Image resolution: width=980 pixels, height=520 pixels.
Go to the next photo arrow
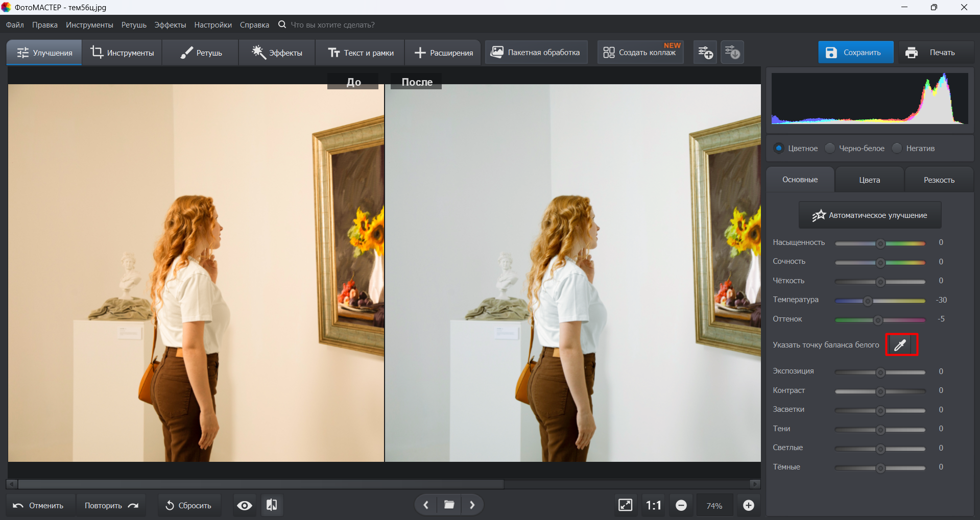472,505
